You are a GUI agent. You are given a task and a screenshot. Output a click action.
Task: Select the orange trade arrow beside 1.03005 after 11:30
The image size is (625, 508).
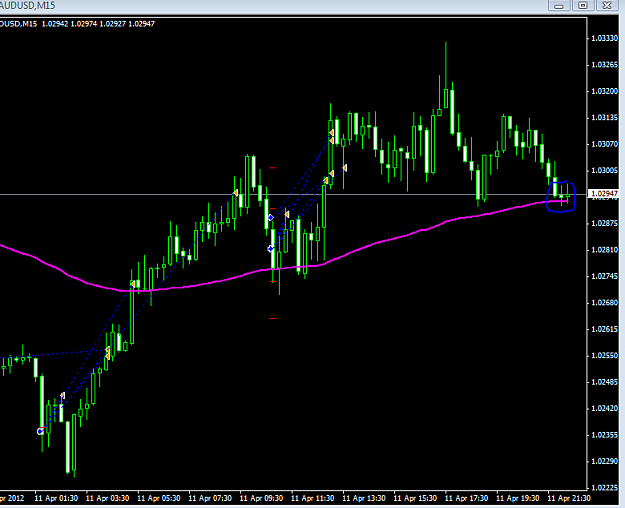344,168
